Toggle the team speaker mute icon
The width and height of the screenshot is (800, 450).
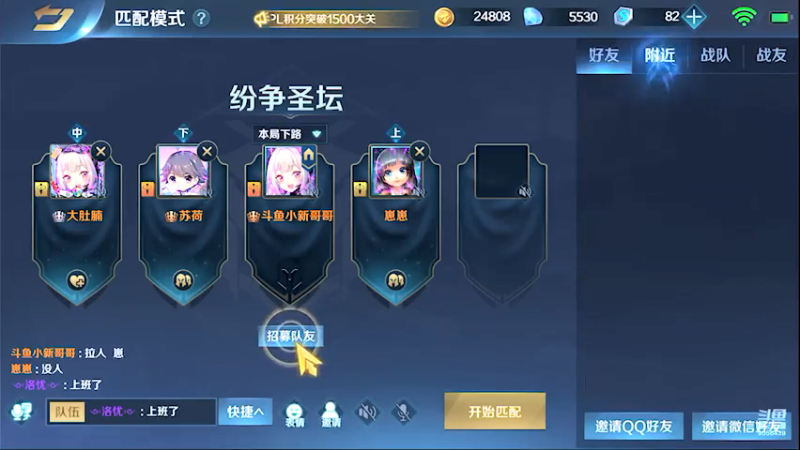[367, 412]
